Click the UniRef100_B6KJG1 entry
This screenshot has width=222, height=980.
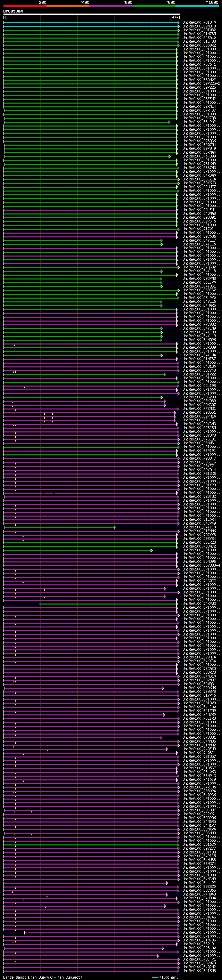199,420
